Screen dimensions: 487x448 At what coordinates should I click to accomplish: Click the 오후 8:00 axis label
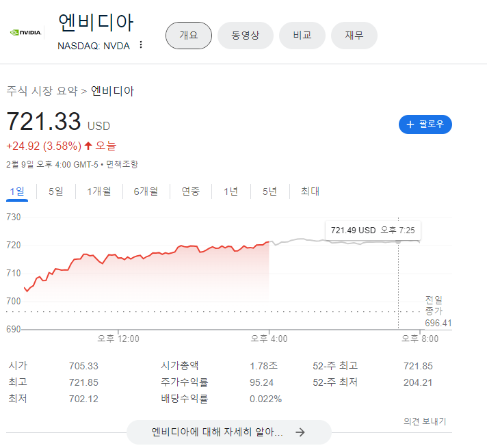[420, 339]
